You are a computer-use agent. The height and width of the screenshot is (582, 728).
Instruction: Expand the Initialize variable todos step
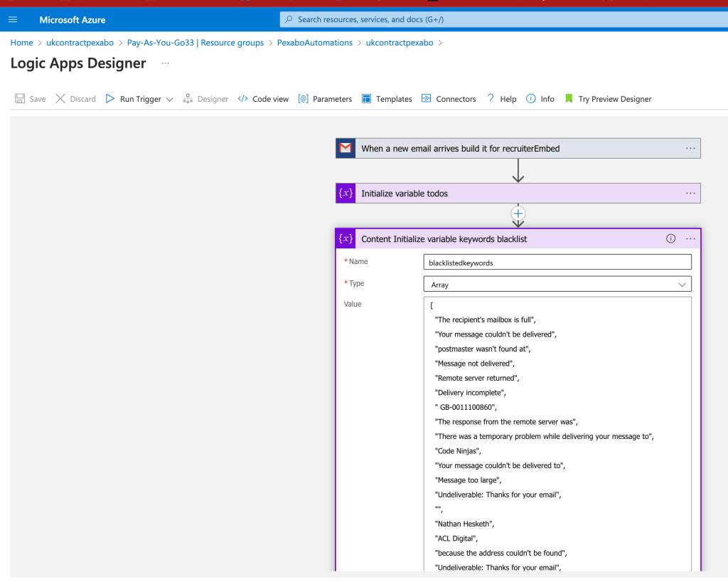(x=518, y=194)
